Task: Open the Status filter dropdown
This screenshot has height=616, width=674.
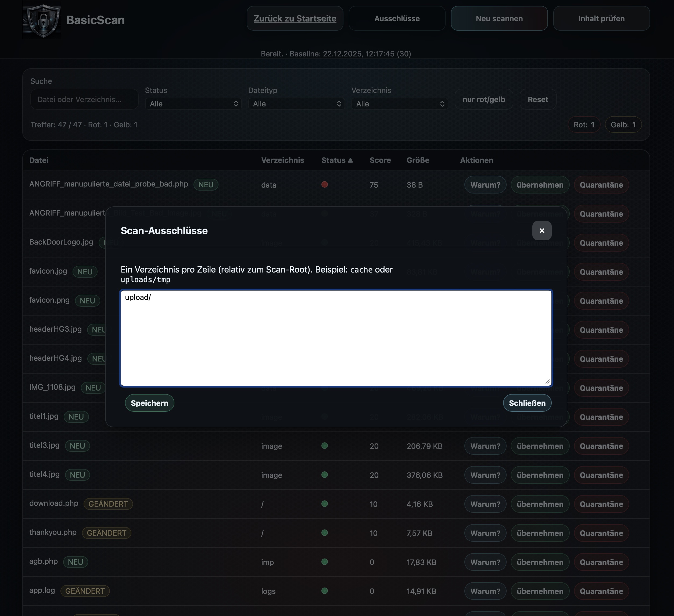Action: (x=193, y=104)
